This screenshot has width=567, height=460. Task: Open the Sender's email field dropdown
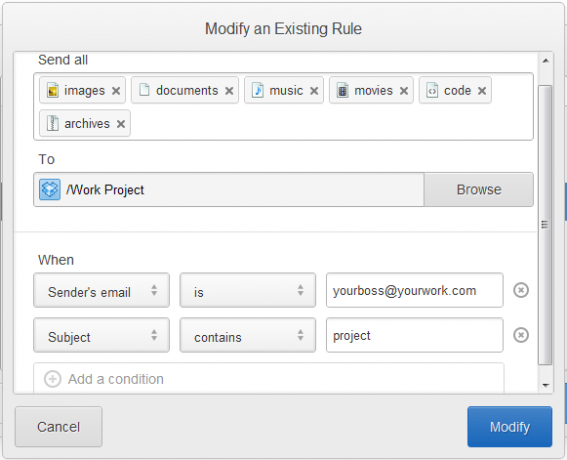(101, 290)
